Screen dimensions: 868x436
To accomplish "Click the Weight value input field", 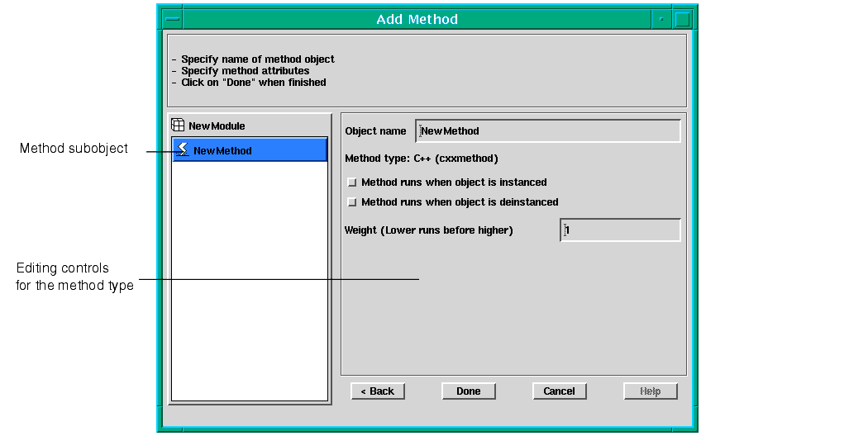I will pyautogui.click(x=621, y=230).
